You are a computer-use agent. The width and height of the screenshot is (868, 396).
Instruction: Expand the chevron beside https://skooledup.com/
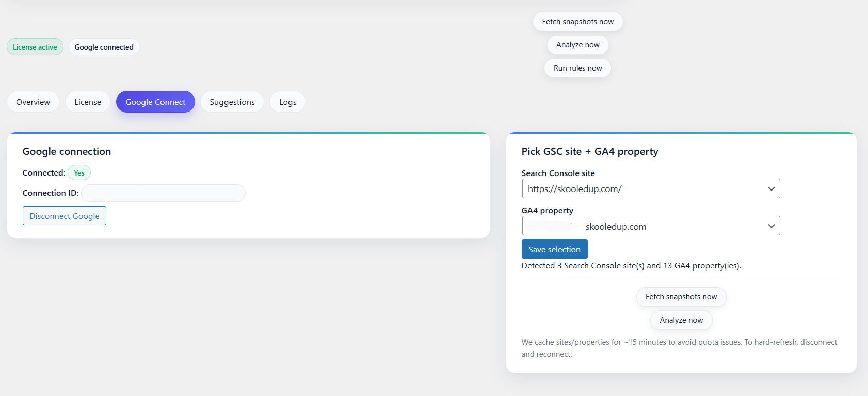click(771, 189)
